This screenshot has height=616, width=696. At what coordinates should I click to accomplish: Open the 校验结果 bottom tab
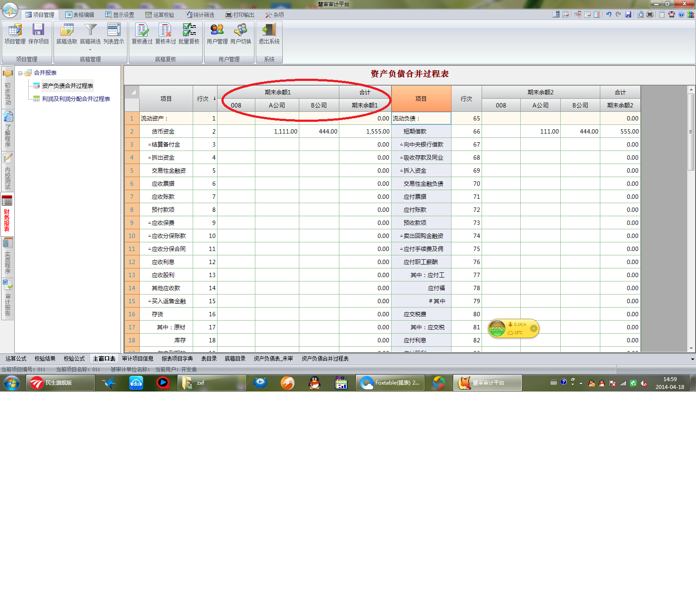point(45,358)
